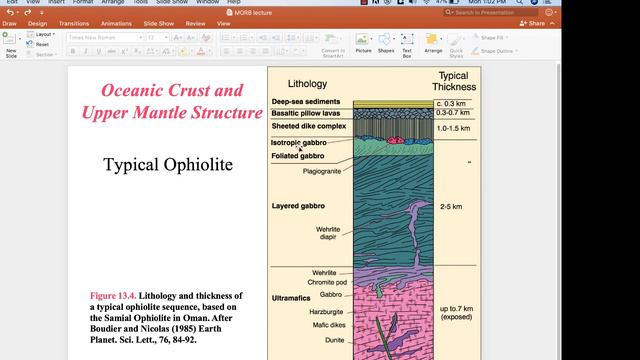Image resolution: width=640 pixels, height=360 pixels.
Task: Open the Layout dropdown
Action: coord(41,34)
